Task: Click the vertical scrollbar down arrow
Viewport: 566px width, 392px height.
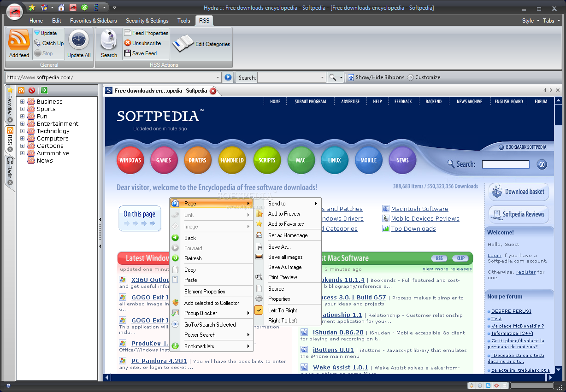Action: click(x=558, y=370)
